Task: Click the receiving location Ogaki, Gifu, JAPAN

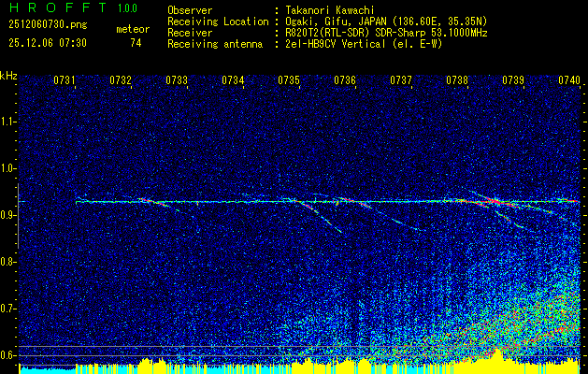Action: (x=337, y=22)
